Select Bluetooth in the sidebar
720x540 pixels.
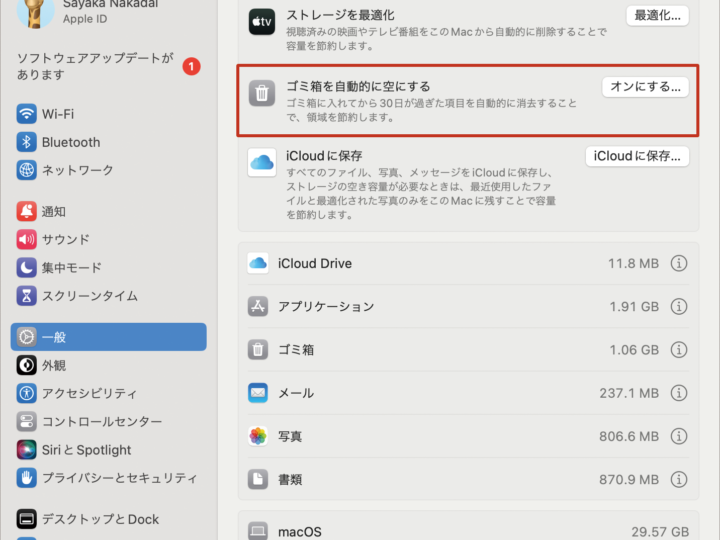[108, 142]
